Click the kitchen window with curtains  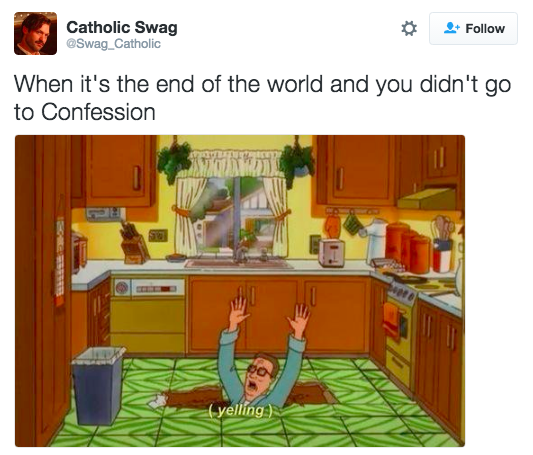click(233, 209)
